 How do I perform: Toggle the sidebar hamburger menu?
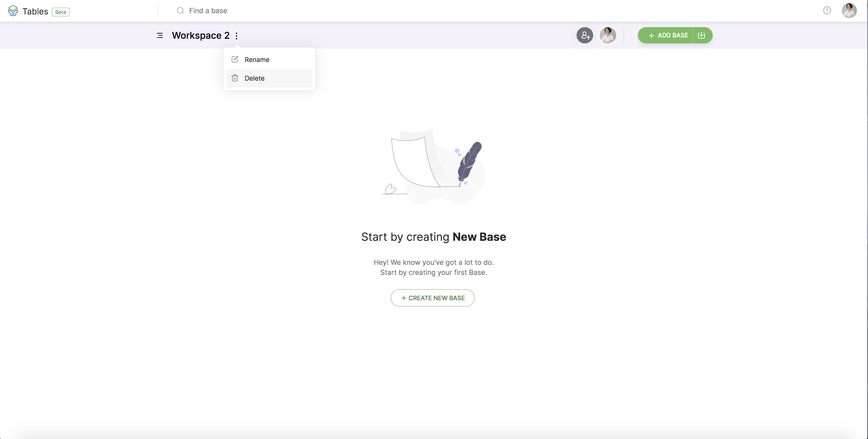pos(160,35)
